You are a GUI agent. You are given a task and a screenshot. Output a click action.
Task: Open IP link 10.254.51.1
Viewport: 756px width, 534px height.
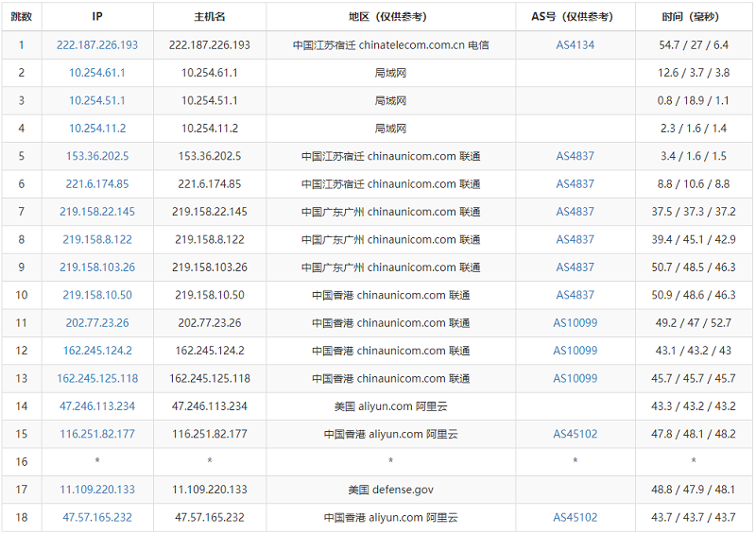point(97,100)
